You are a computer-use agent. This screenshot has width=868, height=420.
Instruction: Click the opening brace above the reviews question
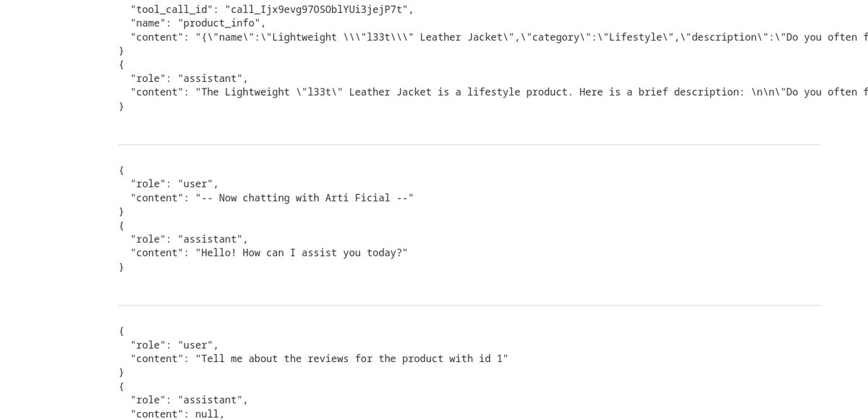click(x=121, y=331)
